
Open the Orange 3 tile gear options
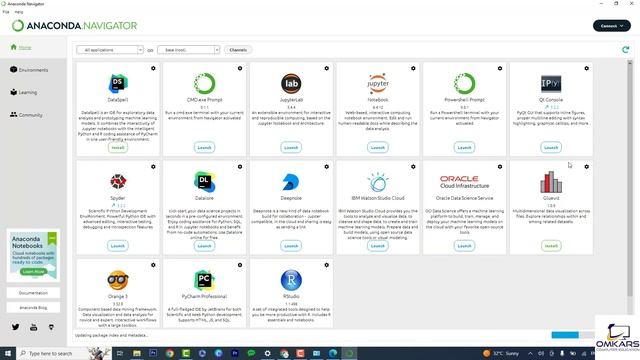153,265
